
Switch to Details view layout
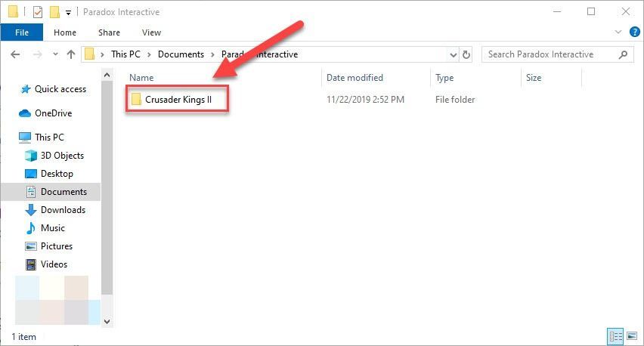615,337
